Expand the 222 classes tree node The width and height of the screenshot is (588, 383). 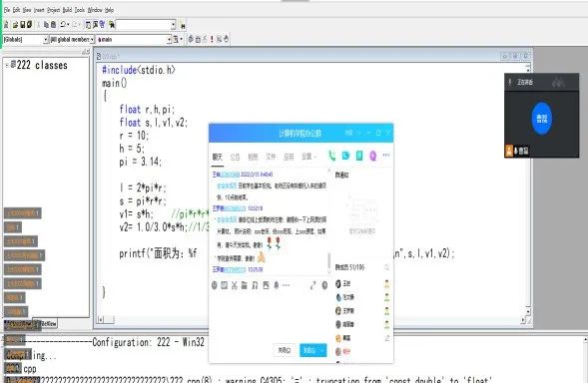6,65
